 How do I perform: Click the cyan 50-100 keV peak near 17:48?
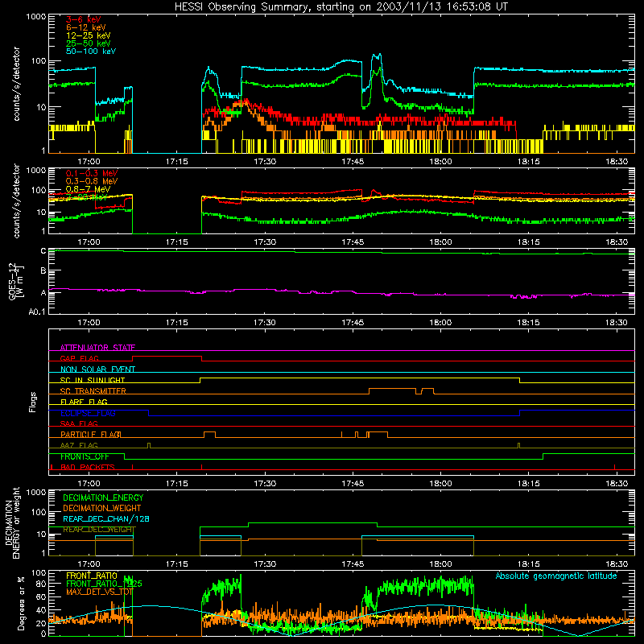point(377,56)
